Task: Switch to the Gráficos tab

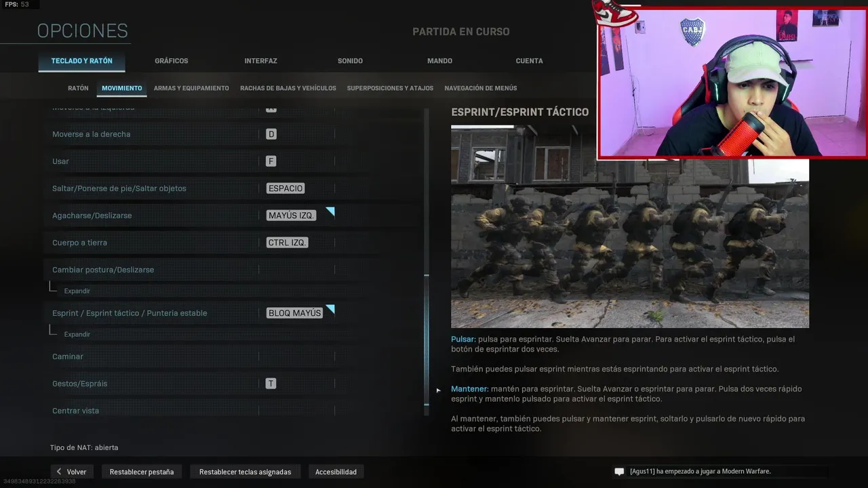Action: pyautogui.click(x=172, y=61)
